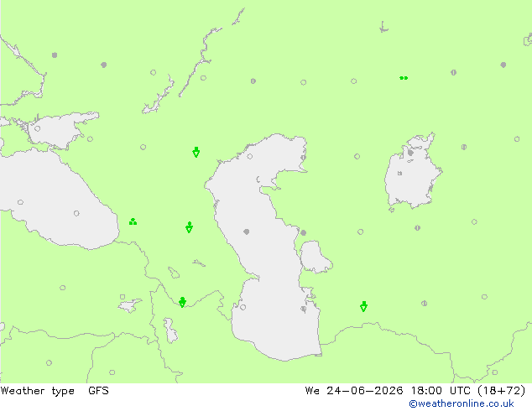Click filled gray circle in central Caspian Sea
The height and width of the screenshot is (411, 532).
(247, 232)
